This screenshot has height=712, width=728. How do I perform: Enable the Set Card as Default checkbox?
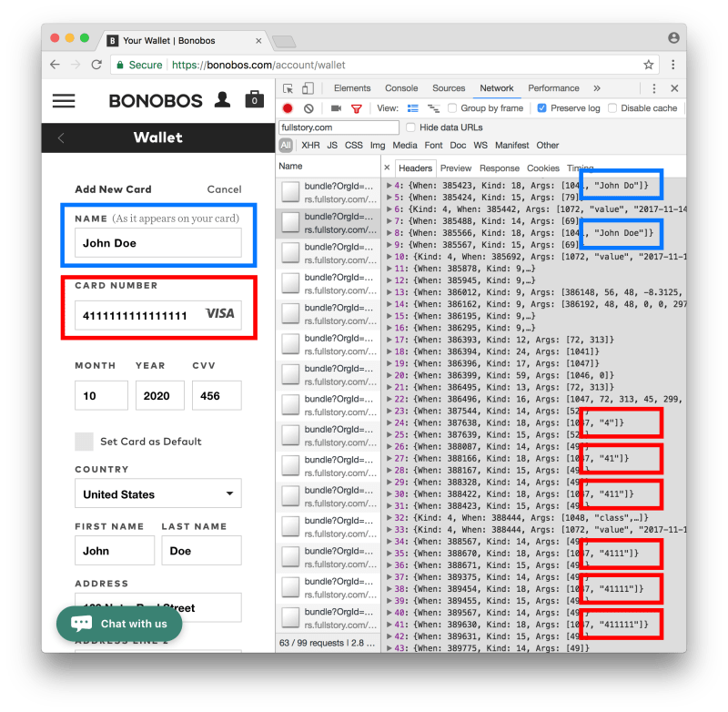tap(84, 442)
